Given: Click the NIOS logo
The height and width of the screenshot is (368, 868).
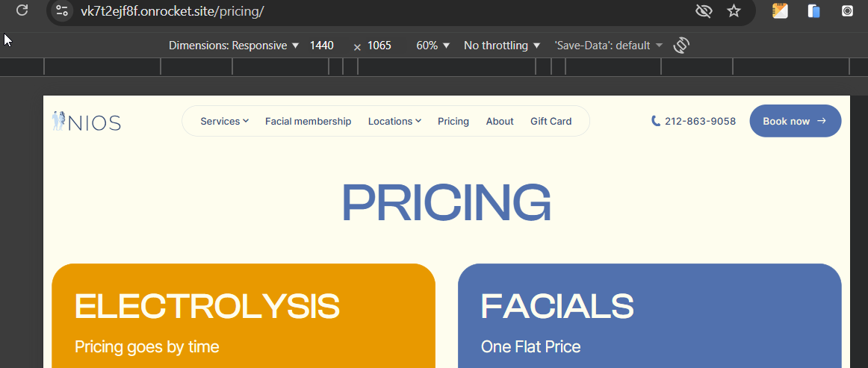Looking at the screenshot, I should [x=87, y=121].
